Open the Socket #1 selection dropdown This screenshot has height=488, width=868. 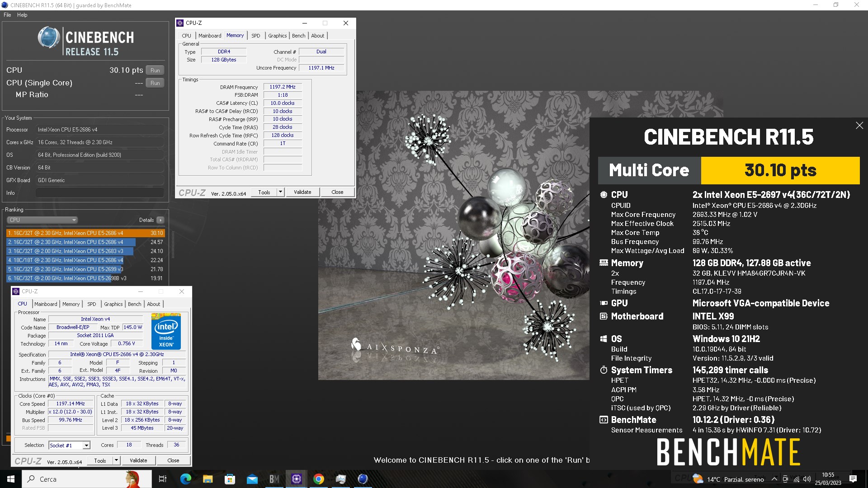pyautogui.click(x=69, y=446)
